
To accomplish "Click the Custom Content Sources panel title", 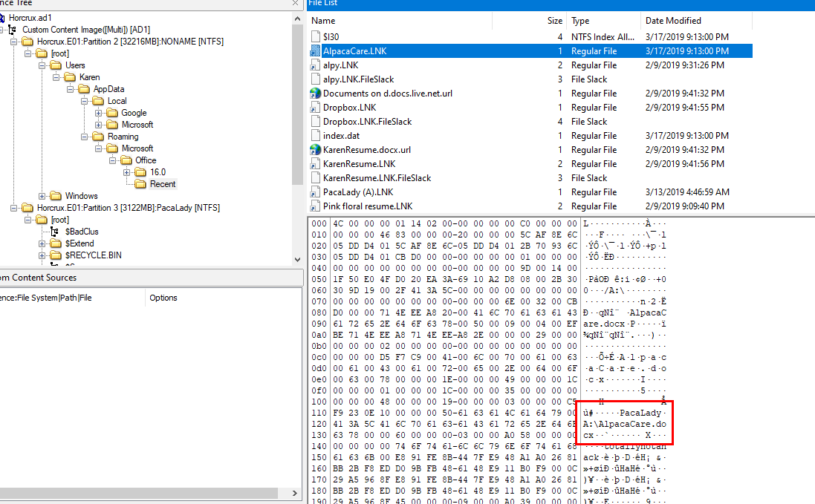I will point(39,278).
